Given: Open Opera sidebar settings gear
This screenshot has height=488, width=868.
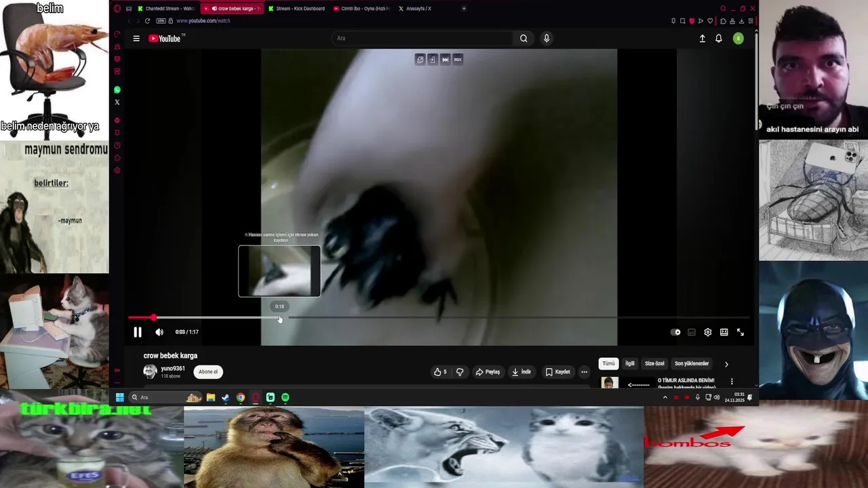Looking at the screenshot, I should [117, 170].
